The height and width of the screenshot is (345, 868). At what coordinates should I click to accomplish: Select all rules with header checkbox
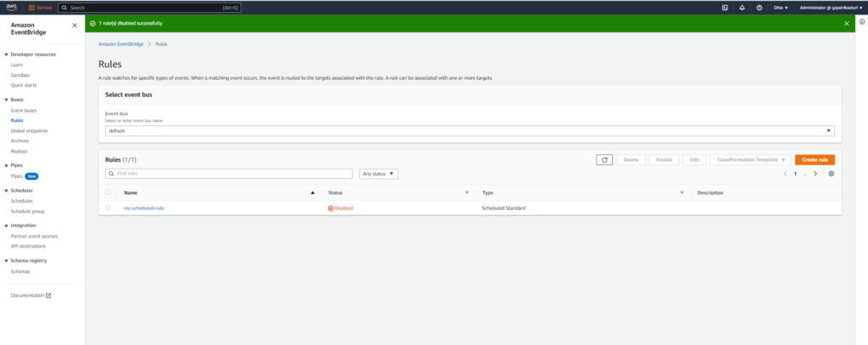point(108,192)
